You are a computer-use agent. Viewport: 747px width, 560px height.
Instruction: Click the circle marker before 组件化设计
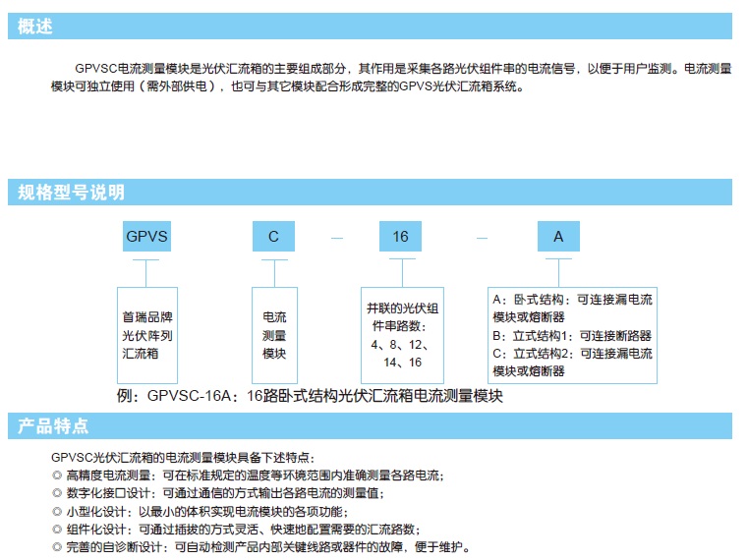(x=57, y=529)
